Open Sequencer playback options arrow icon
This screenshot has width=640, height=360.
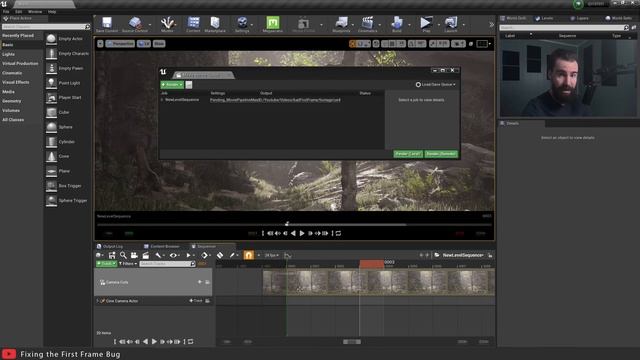189,255
